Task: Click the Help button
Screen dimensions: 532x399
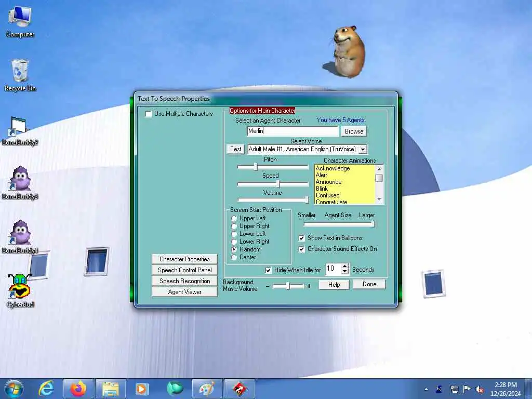Action: [334, 285]
